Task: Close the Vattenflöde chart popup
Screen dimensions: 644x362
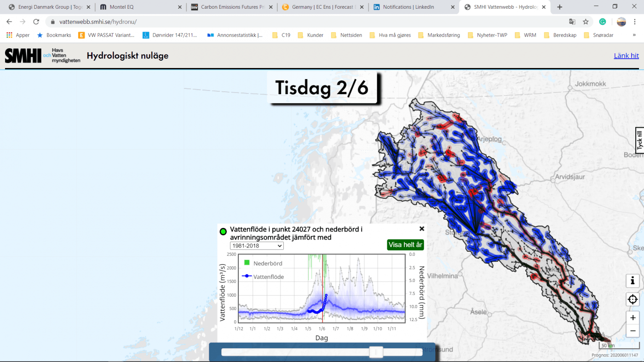Action: point(422,228)
